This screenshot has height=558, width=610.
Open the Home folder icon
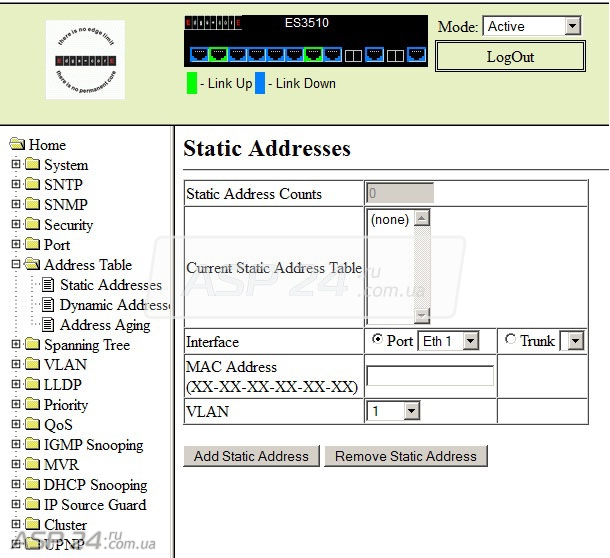tap(18, 144)
